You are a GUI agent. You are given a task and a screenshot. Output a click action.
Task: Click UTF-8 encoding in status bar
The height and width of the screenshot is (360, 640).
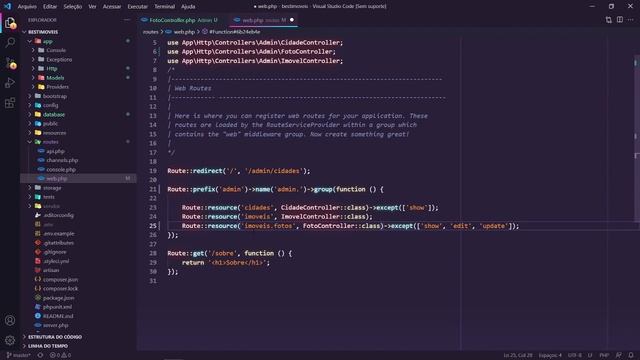(575, 355)
